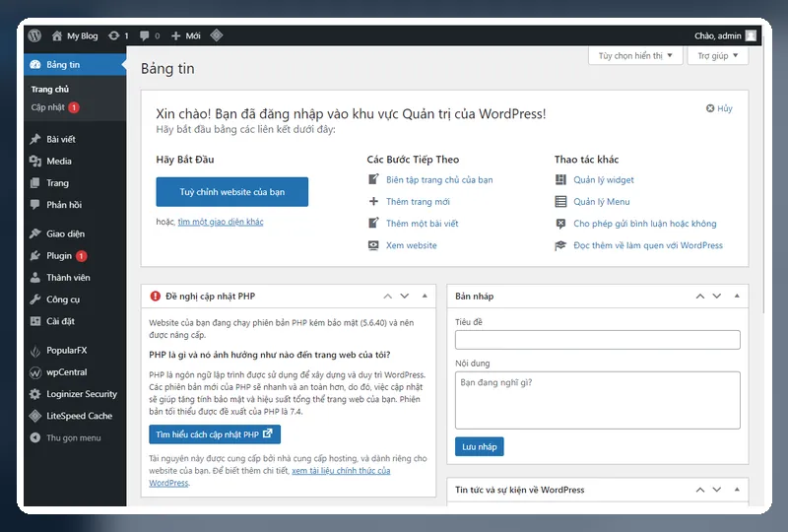Click the Media icon in sidebar
This screenshot has width=788, height=532.
point(35,161)
